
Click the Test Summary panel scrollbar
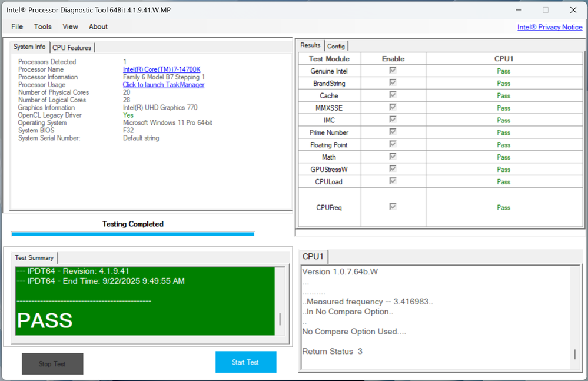280,319
